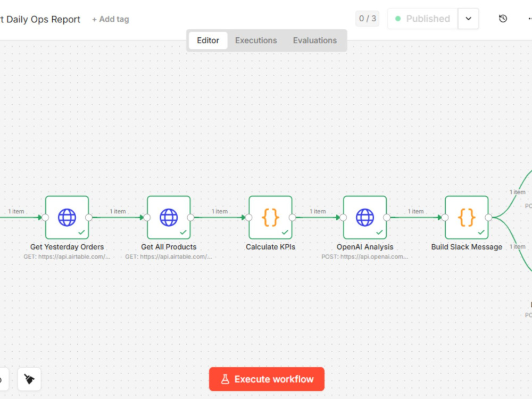Viewport: 532px width, 399px height.
Task: Click GET airtable URL under Get All Products
Action: coord(169,257)
